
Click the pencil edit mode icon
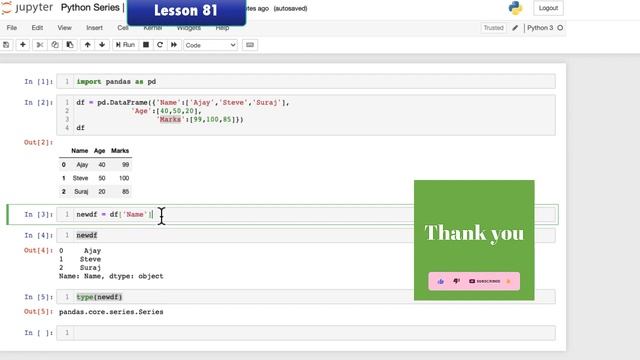pyautogui.click(x=515, y=28)
